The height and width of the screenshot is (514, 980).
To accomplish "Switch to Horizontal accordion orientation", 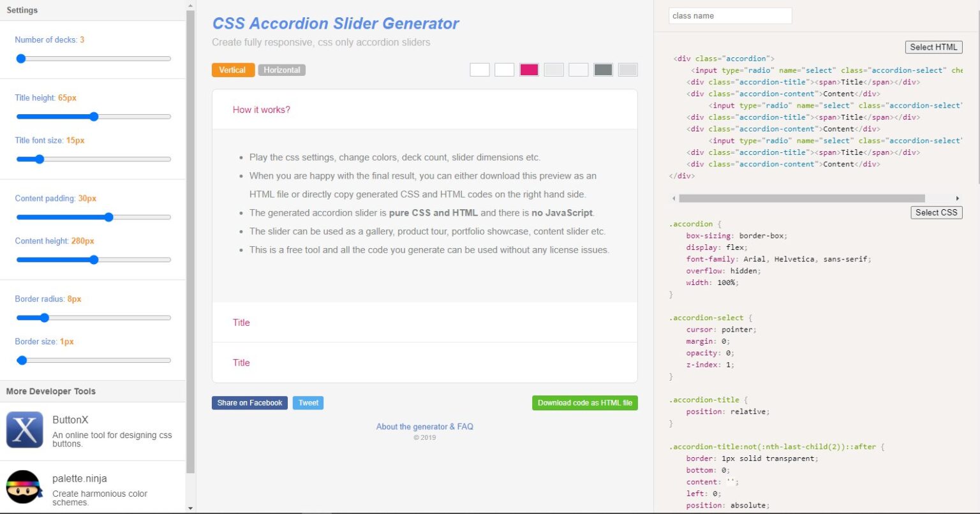I will tap(282, 70).
